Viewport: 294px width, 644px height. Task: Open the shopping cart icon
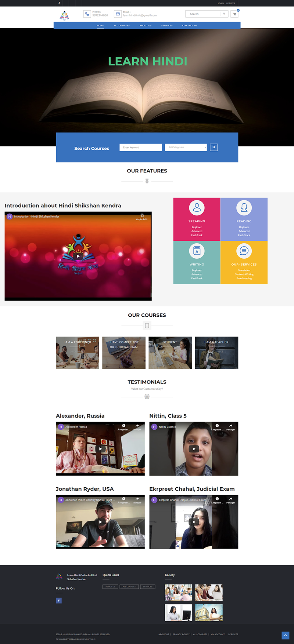pyautogui.click(x=234, y=14)
